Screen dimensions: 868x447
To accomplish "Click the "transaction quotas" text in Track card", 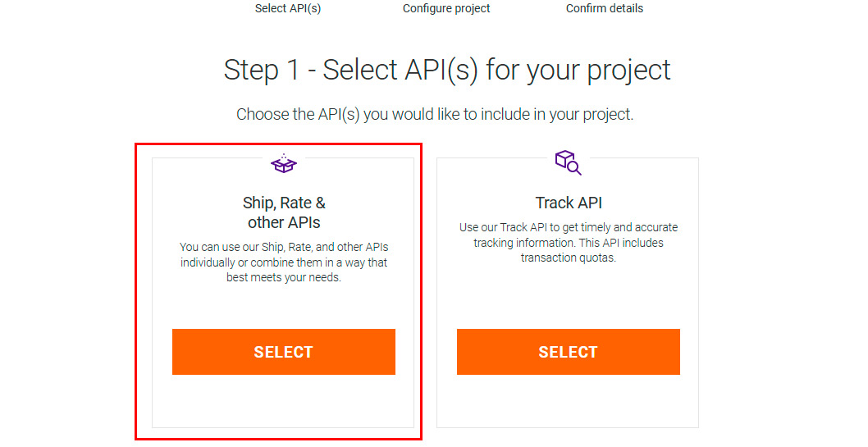I will tap(569, 258).
